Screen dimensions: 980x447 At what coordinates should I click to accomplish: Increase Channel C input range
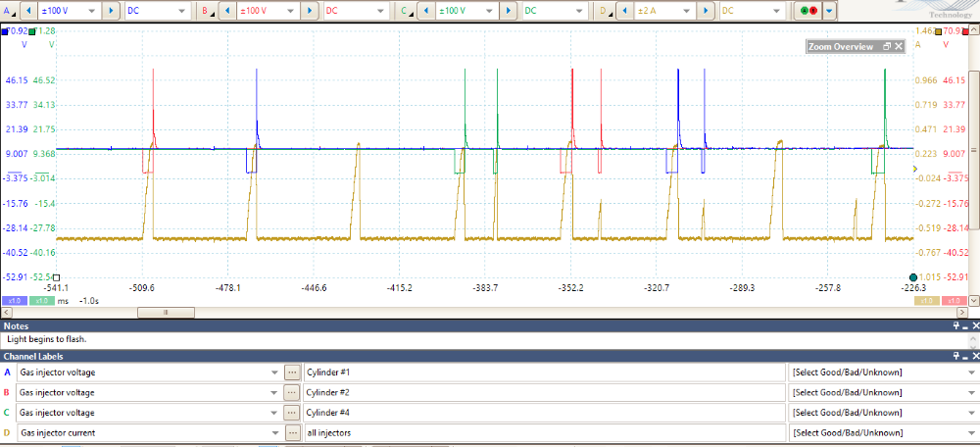tap(508, 11)
